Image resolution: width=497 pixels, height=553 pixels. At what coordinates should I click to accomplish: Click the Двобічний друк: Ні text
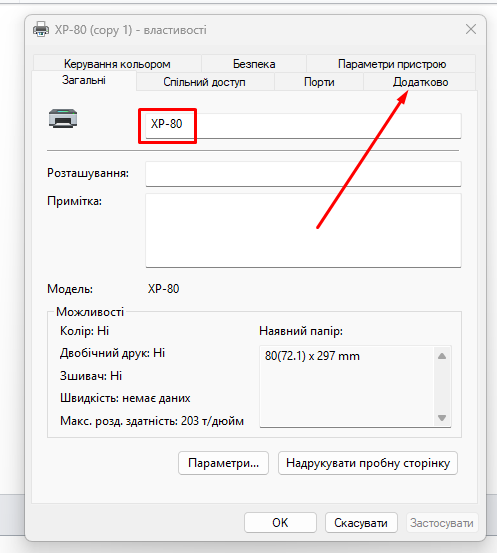[113, 353]
